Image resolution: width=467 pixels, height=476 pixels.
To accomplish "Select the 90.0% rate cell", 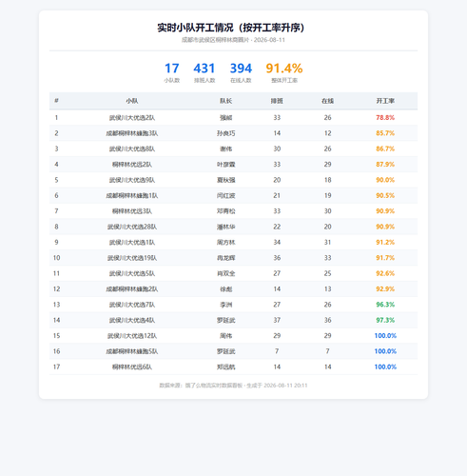I will click(385, 180).
